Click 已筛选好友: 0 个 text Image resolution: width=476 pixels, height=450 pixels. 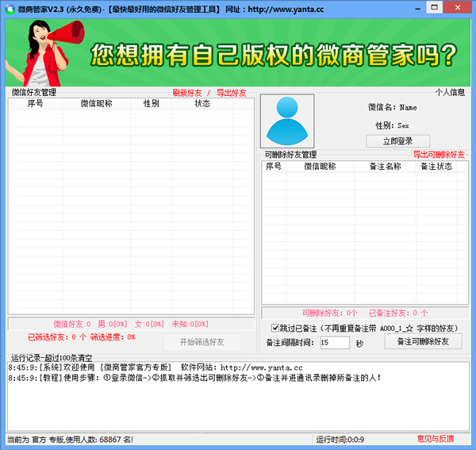(57, 337)
